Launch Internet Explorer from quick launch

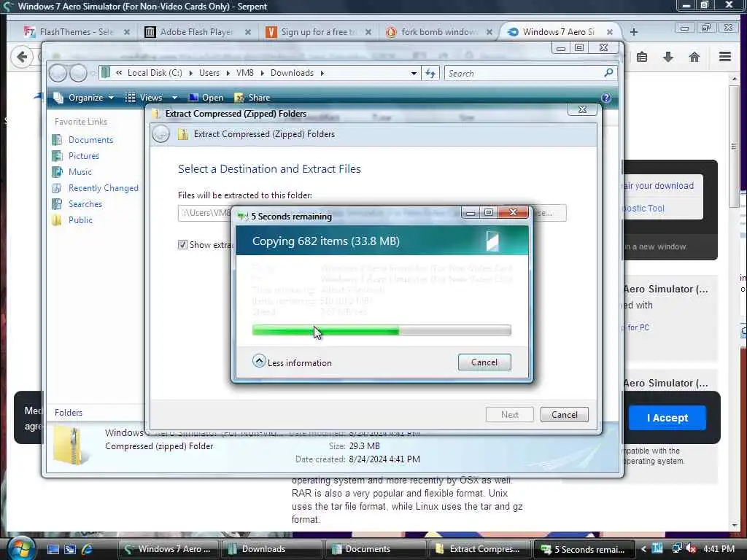87,549
